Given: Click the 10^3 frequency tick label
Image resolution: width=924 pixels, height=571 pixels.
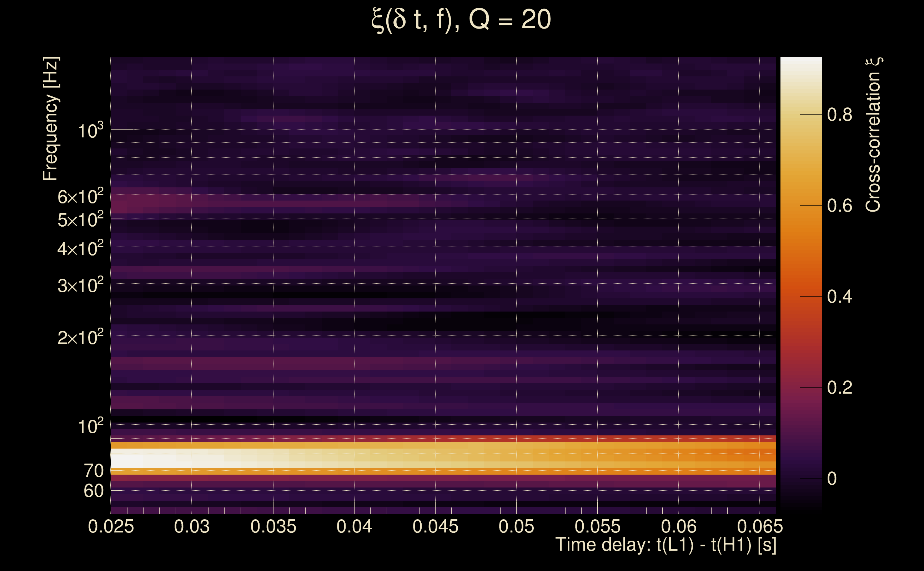Looking at the screenshot, I should coord(90,131).
